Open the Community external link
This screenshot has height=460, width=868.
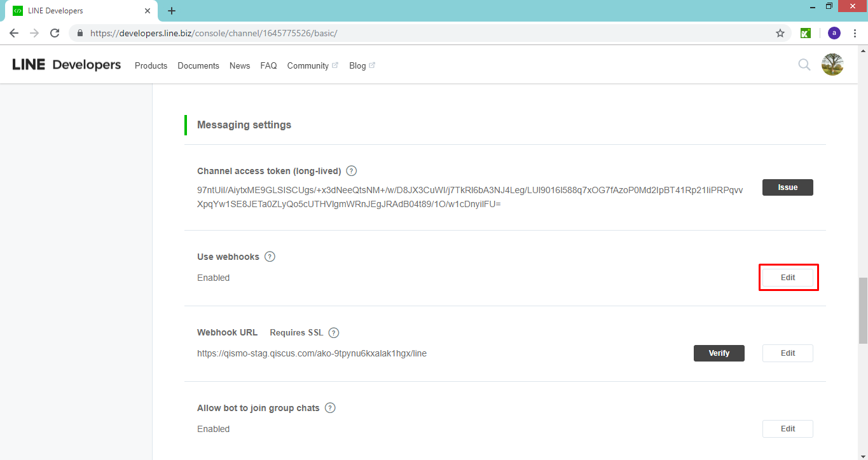[313, 65]
